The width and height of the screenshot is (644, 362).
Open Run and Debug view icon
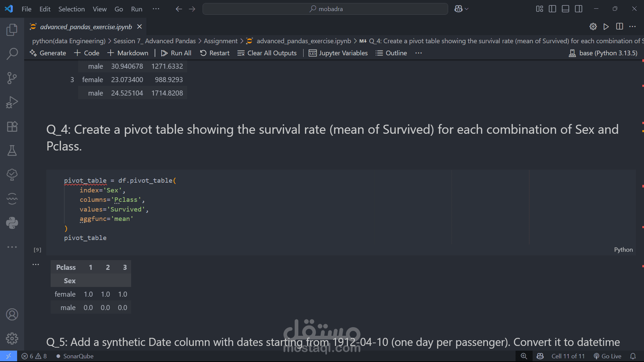12,102
